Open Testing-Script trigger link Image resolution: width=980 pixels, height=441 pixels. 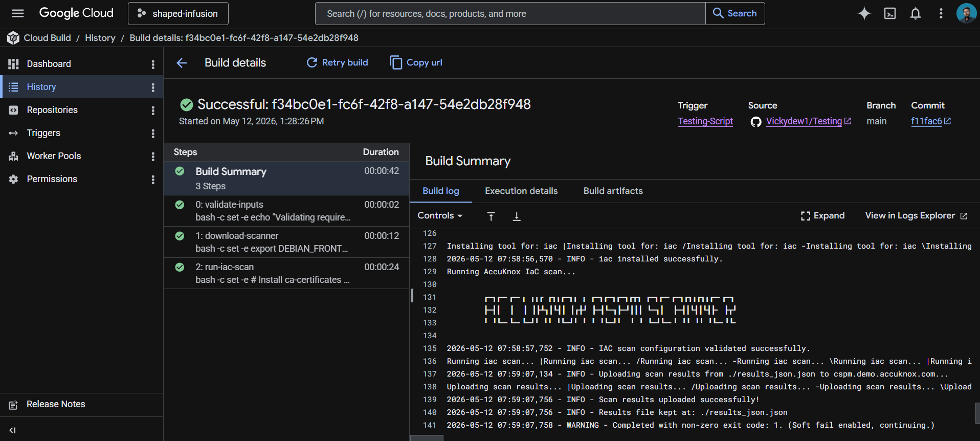click(x=705, y=121)
